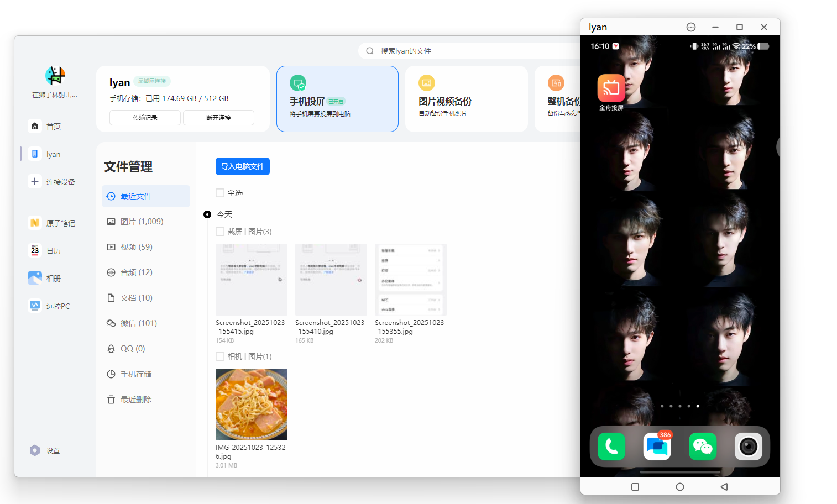
Task: Launch the Camera app in phone dock
Action: 748,447
